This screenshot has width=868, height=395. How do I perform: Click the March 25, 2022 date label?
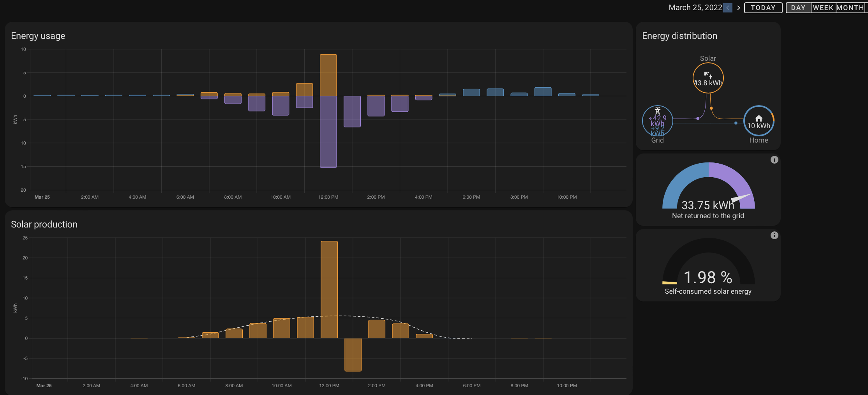[x=695, y=8]
